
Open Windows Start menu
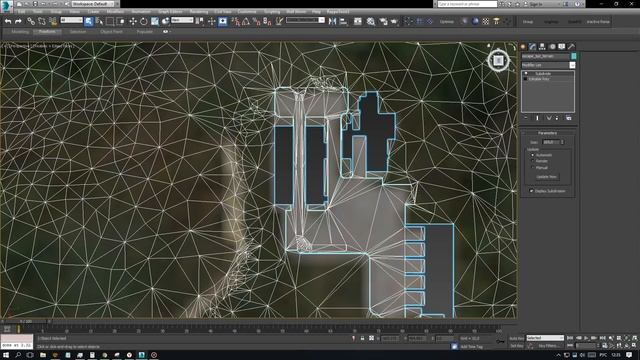6,355
